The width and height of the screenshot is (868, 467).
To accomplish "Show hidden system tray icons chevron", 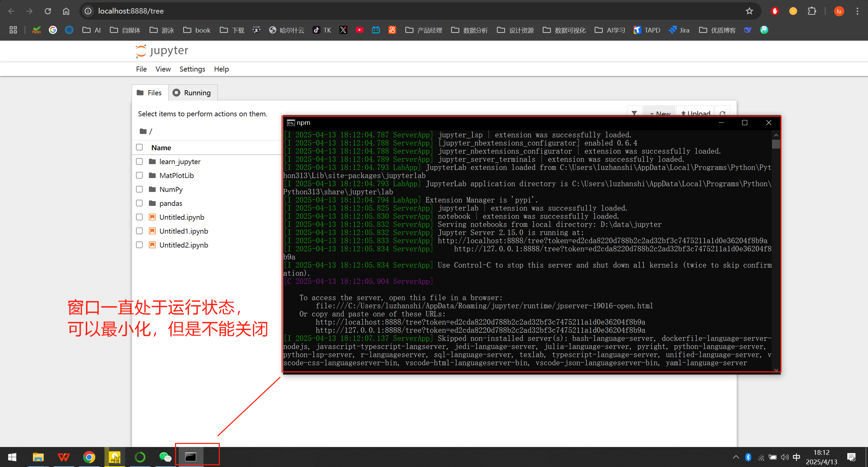I will click(x=736, y=457).
